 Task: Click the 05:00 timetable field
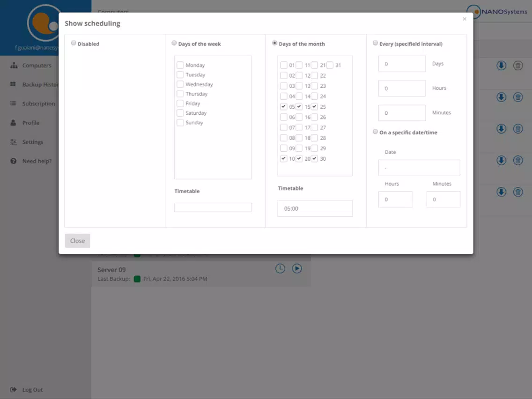point(315,208)
